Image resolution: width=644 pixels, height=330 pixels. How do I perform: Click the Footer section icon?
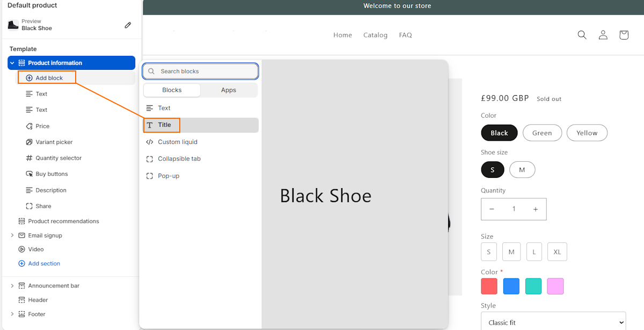pyautogui.click(x=22, y=314)
